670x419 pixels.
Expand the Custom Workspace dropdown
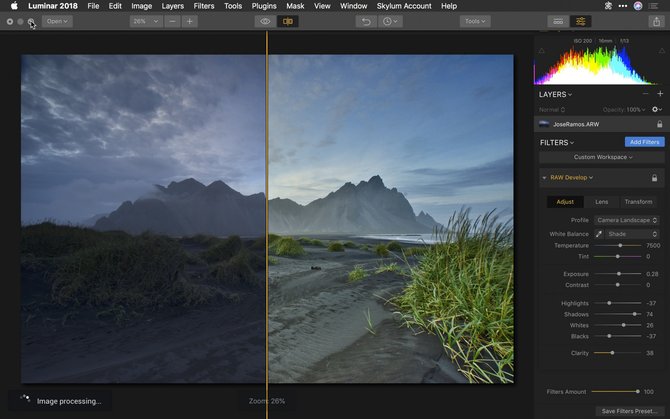click(601, 157)
